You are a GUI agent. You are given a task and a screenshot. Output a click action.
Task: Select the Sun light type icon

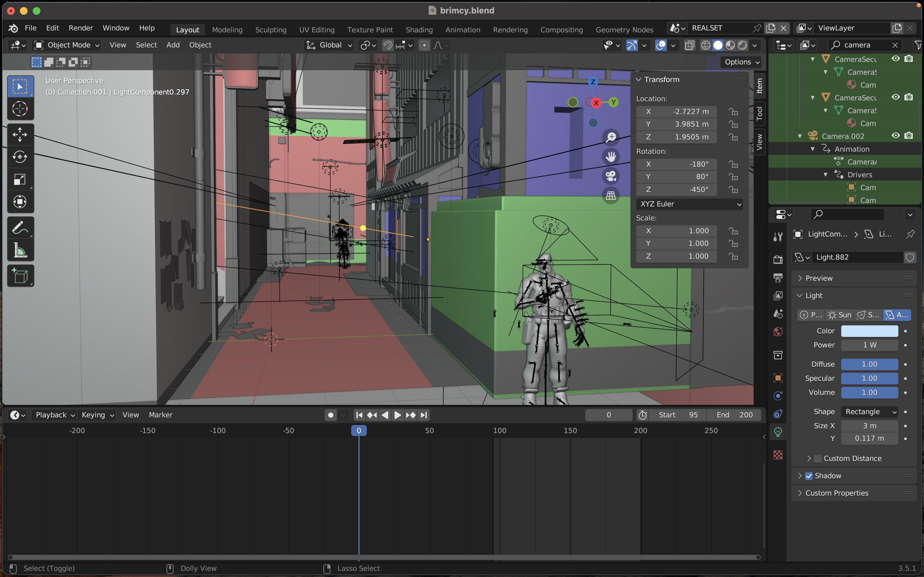pyautogui.click(x=840, y=314)
